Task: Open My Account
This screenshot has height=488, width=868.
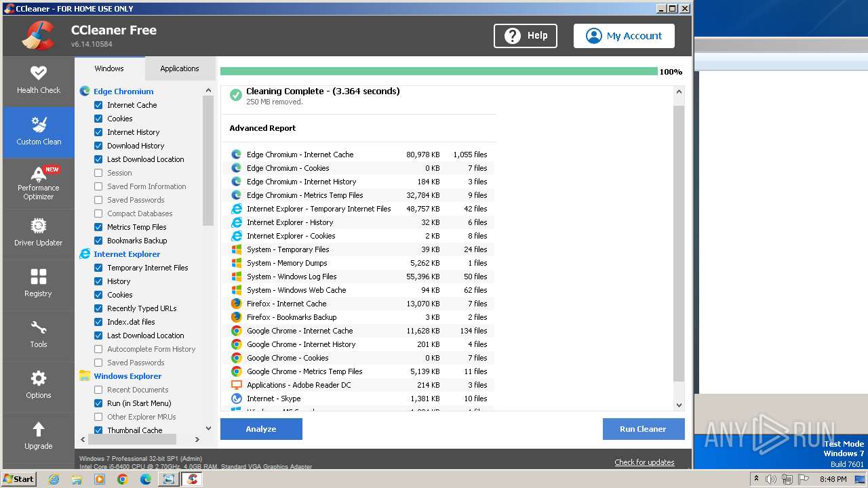Action: click(x=624, y=36)
